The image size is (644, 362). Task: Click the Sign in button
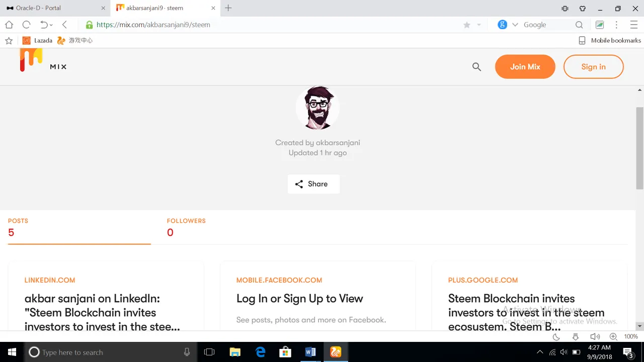click(594, 67)
